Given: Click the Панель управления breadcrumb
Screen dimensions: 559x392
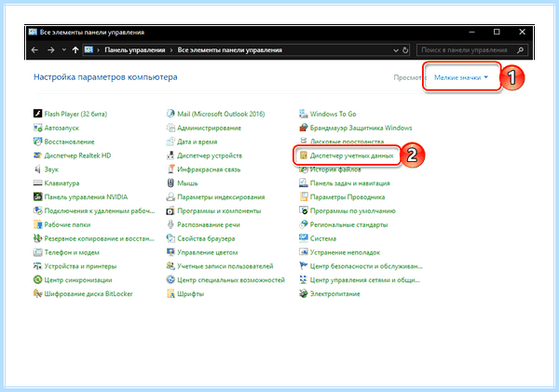Looking at the screenshot, I should click(x=135, y=50).
